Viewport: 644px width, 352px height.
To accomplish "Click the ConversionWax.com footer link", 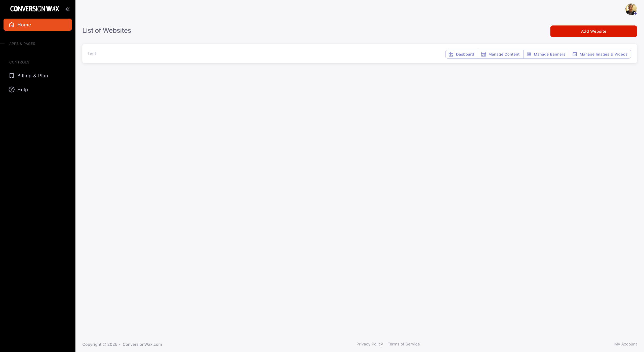I will [x=142, y=344].
